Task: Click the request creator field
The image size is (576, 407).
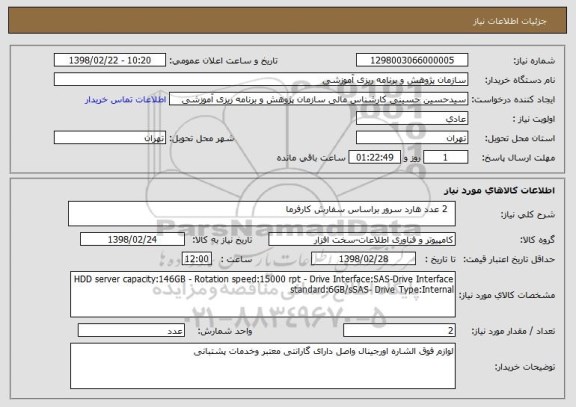Action: (x=318, y=99)
